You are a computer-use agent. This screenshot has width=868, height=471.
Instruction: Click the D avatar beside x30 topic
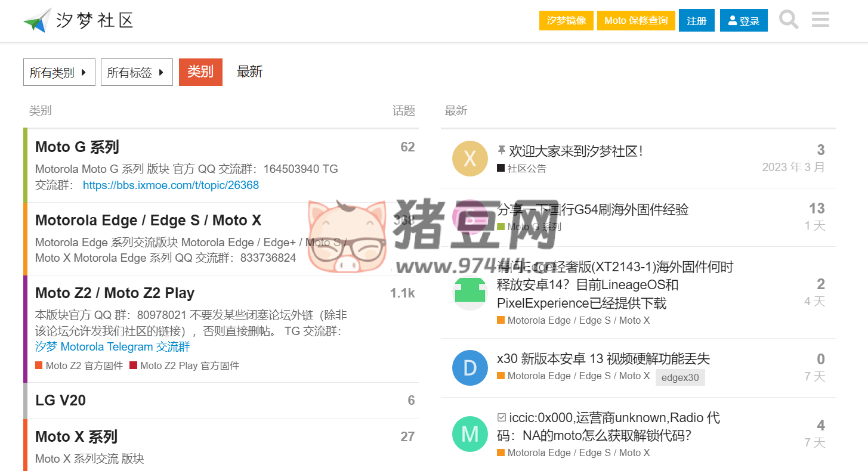click(470, 368)
